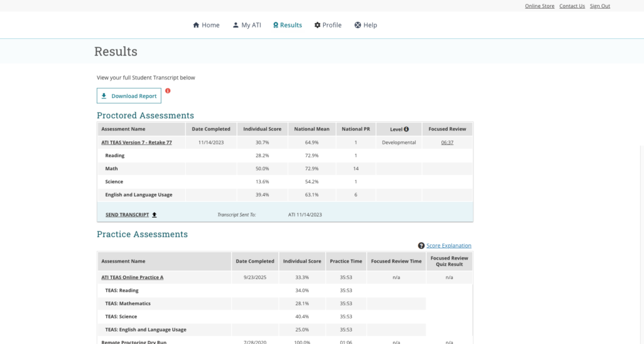This screenshot has width=644, height=344.
Task: Click the Contact Us link
Action: [572, 6]
